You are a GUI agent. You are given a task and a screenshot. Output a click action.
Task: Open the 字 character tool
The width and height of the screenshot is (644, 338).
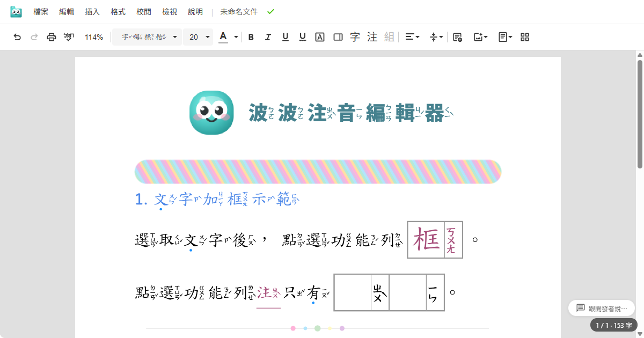click(x=355, y=37)
